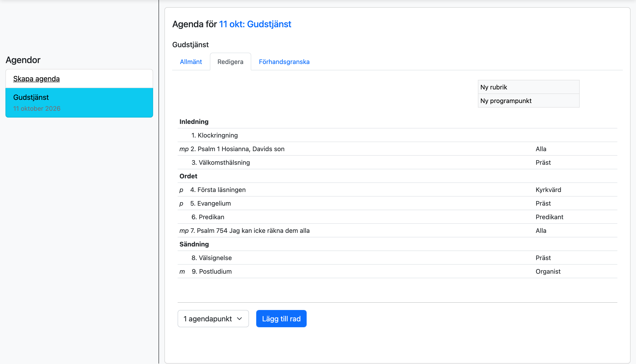Open the Allmänt tab

191,62
